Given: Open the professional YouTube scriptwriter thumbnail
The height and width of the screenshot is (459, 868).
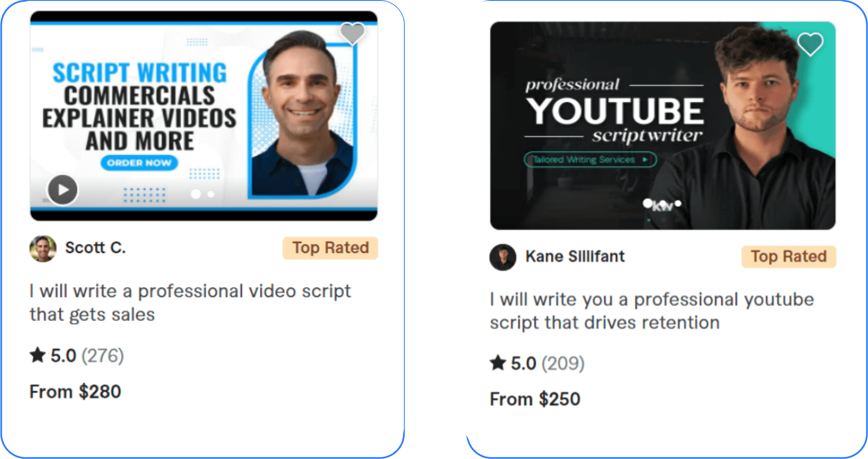Looking at the screenshot, I should point(663,125).
